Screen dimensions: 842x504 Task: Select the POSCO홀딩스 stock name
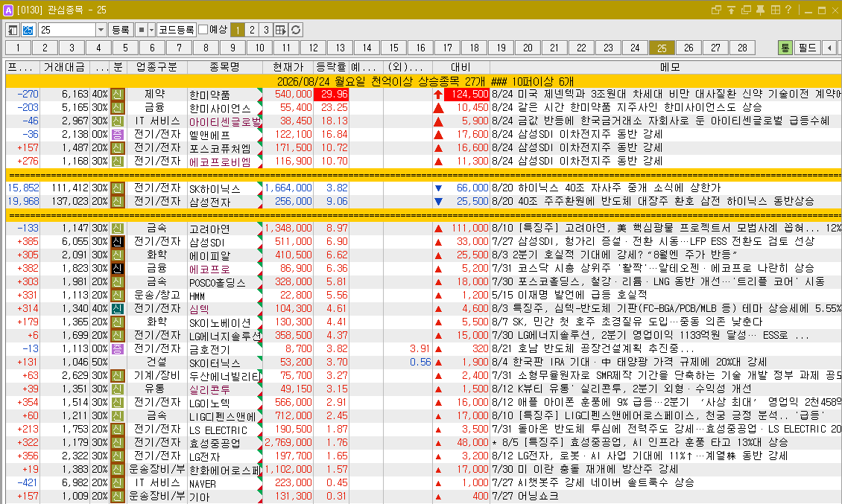pos(217,282)
